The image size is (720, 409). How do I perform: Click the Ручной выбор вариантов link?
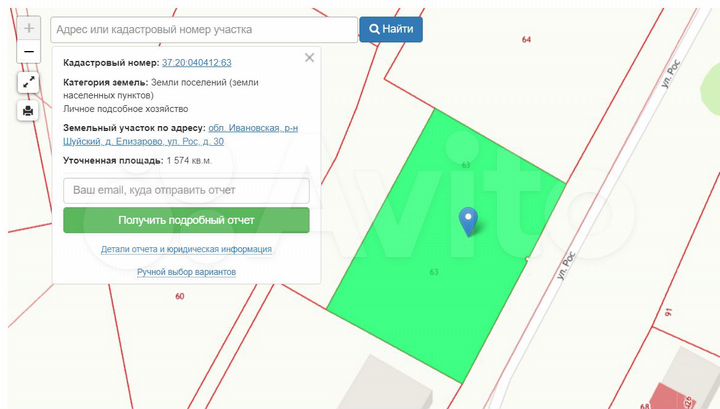tap(186, 272)
